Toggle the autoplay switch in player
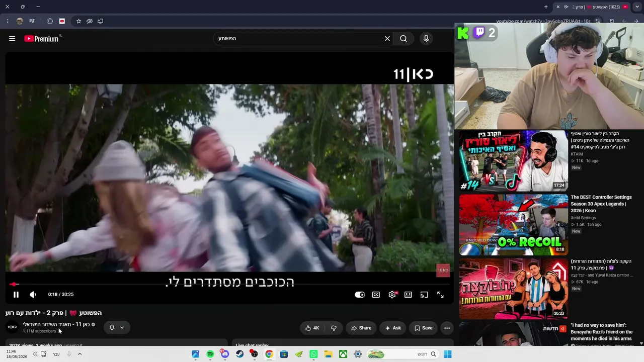Image resolution: width=644 pixels, height=362 pixels. pos(360,295)
